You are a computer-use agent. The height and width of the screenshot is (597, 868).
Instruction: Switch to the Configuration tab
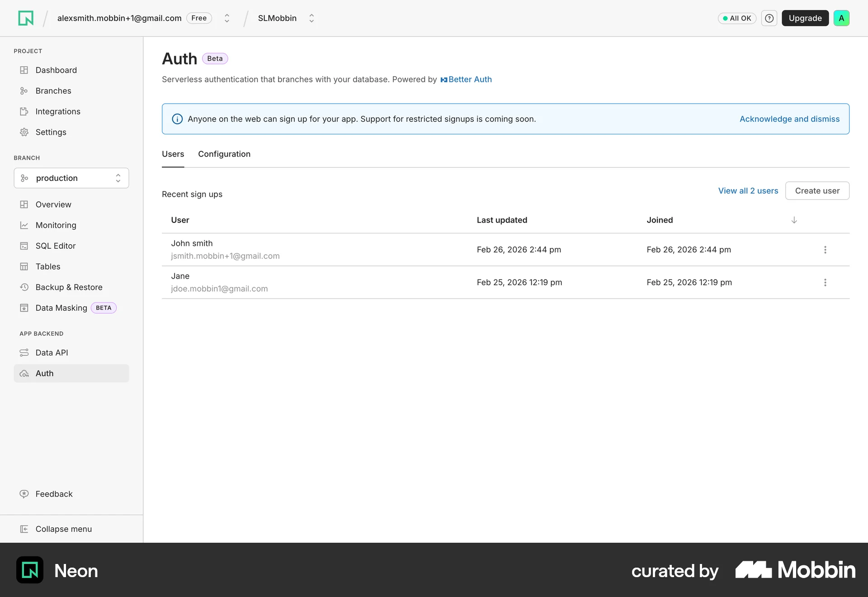(224, 154)
